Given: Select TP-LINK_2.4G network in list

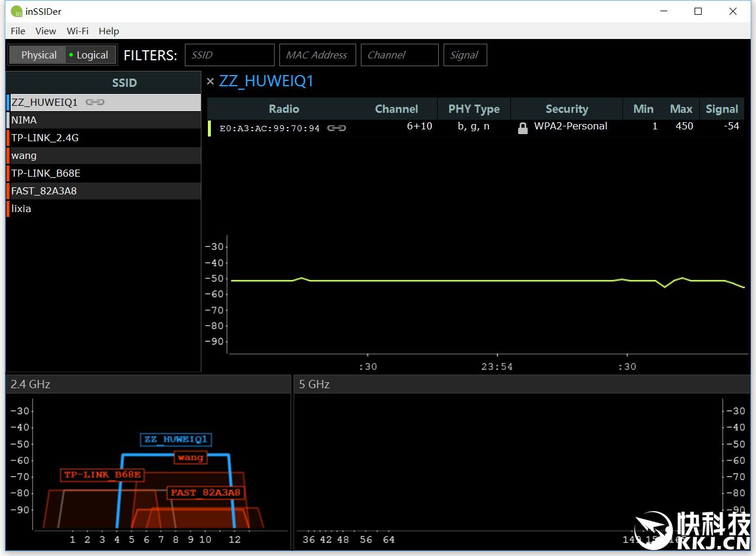Looking at the screenshot, I should 104,138.
